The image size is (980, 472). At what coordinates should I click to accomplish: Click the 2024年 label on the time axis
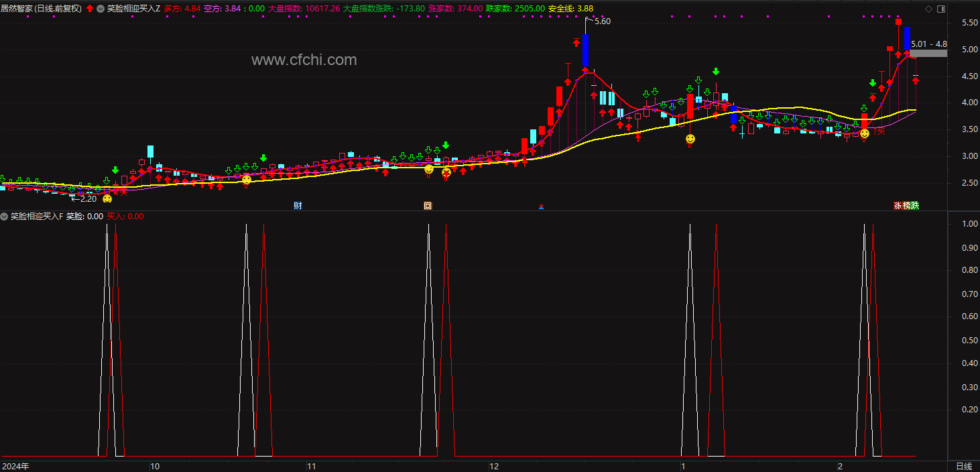point(16,466)
